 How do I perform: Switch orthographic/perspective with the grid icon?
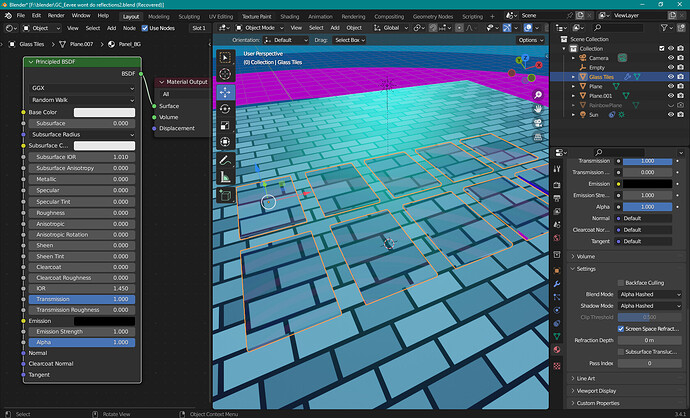[x=538, y=137]
